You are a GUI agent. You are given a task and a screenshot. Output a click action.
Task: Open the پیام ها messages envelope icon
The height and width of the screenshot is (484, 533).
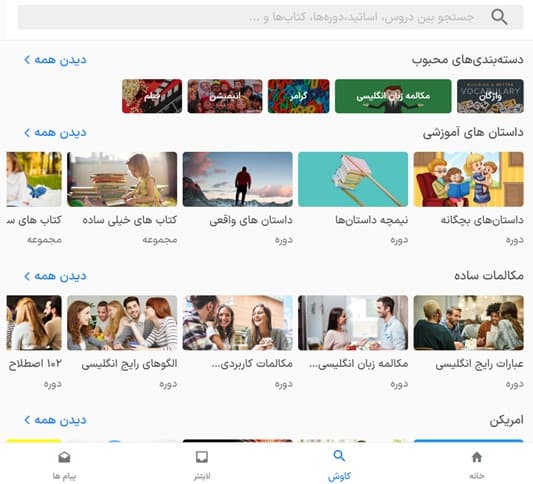click(64, 457)
